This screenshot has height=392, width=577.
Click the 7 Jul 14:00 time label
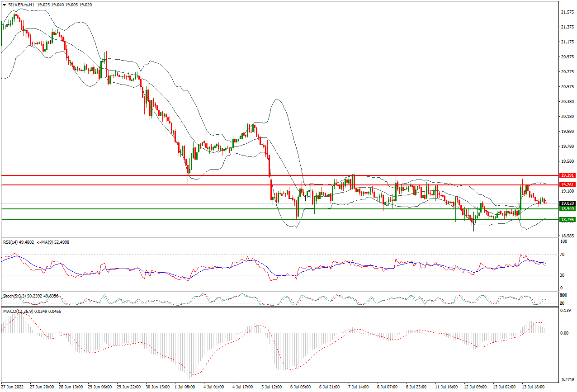(x=358, y=387)
